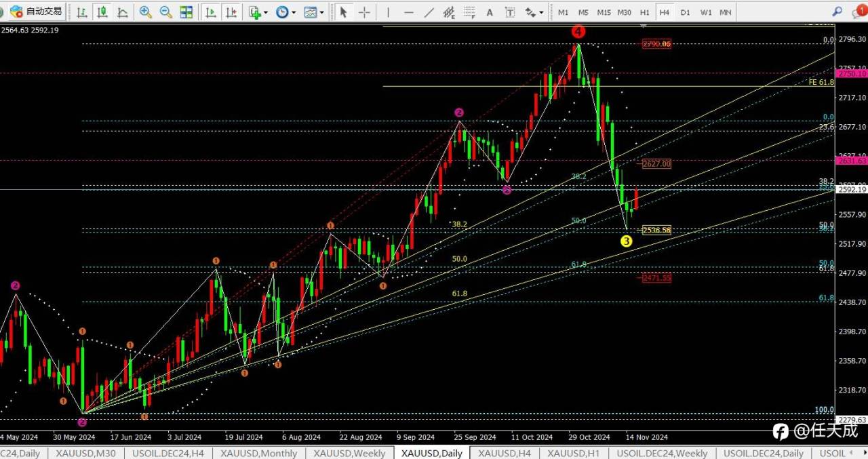Select the trendline drawing tool
The width and height of the screenshot is (868, 459).
tap(429, 12)
